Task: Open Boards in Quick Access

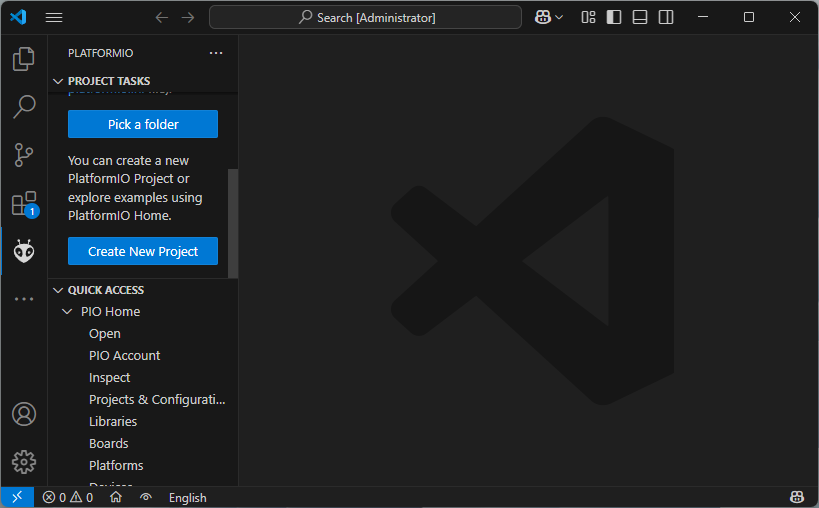Action: (x=108, y=443)
